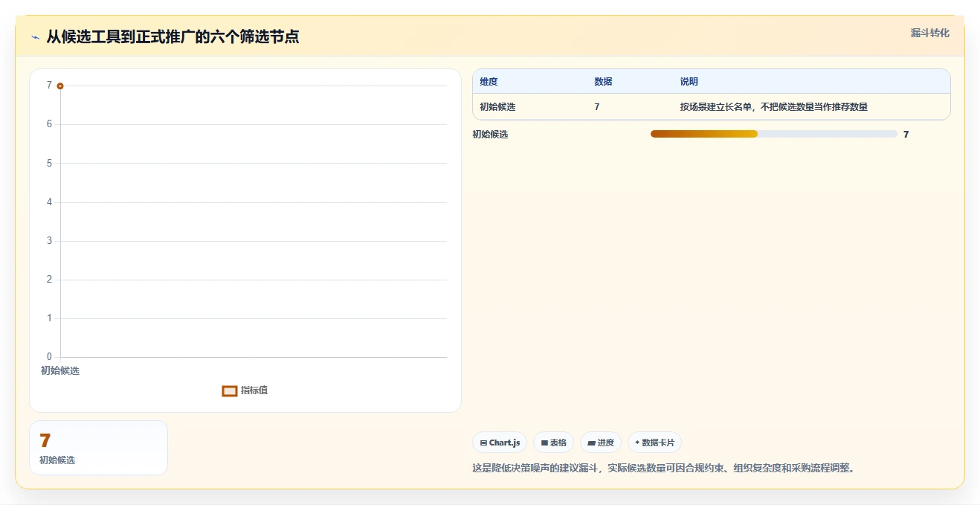Image resolution: width=980 pixels, height=505 pixels.
Task: Click the 说明 column header
Action: (689, 82)
